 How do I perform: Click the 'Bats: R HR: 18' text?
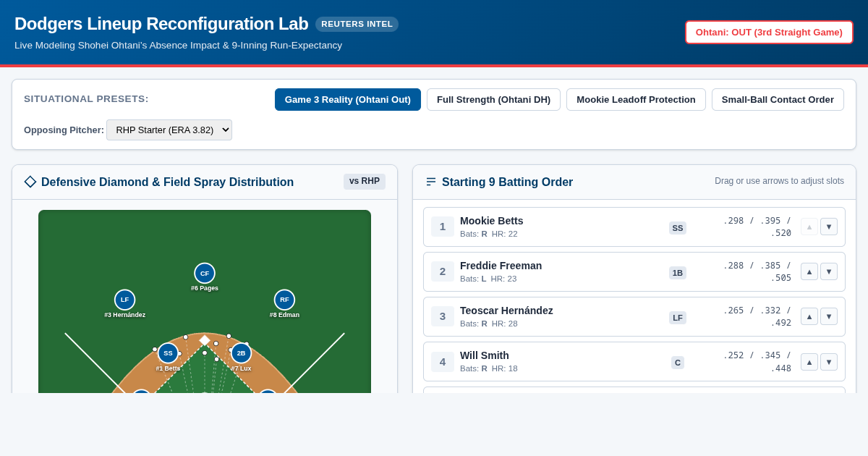click(x=489, y=368)
